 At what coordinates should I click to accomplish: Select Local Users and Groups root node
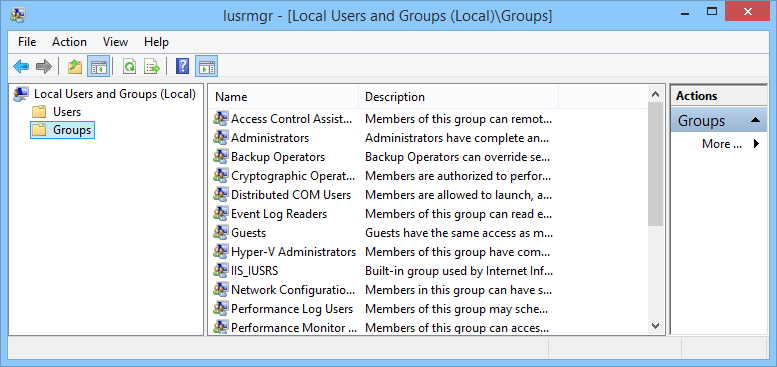(115, 94)
